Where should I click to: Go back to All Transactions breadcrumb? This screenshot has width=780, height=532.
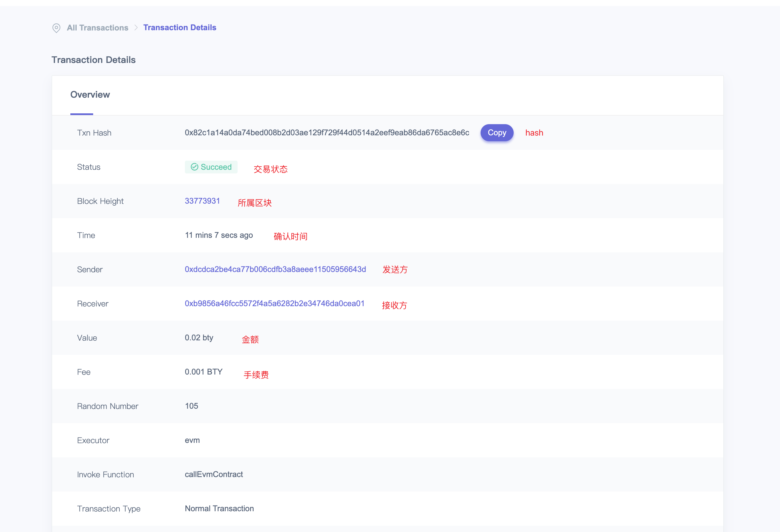tap(97, 28)
